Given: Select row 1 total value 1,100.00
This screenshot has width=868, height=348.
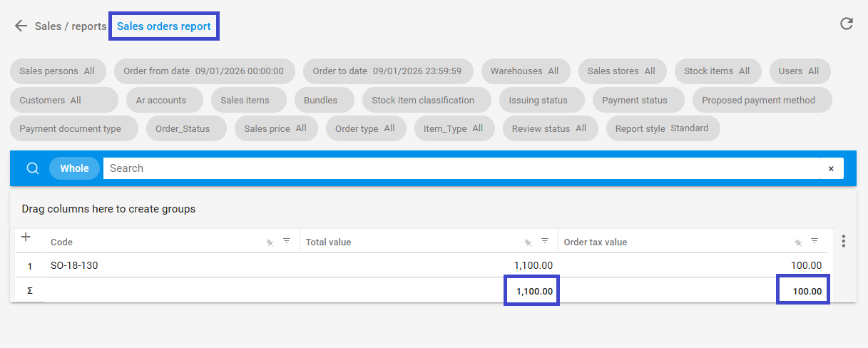Looking at the screenshot, I should pyautogui.click(x=429, y=265).
